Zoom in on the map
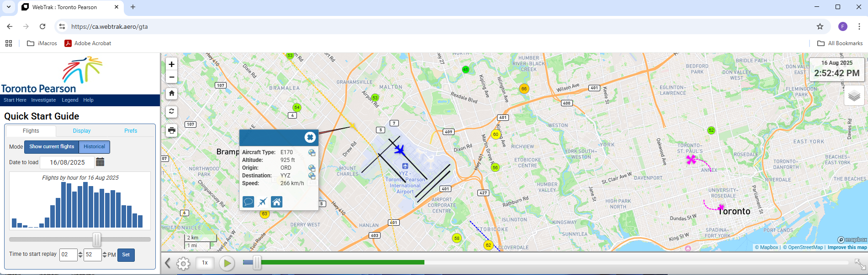The height and width of the screenshot is (275, 868). [172, 64]
